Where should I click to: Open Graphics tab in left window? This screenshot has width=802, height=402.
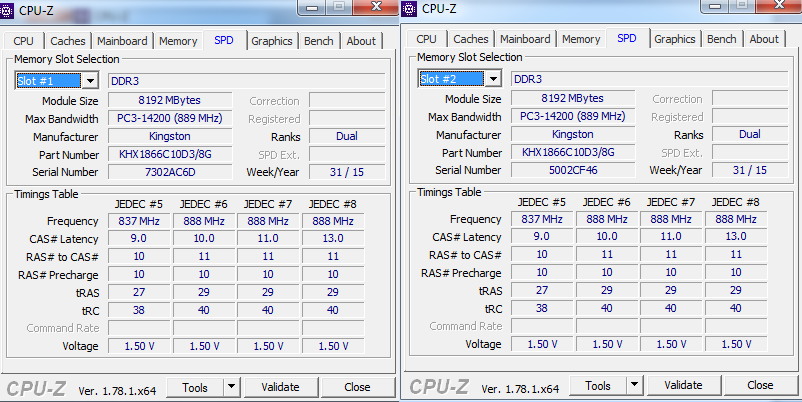pos(272,41)
